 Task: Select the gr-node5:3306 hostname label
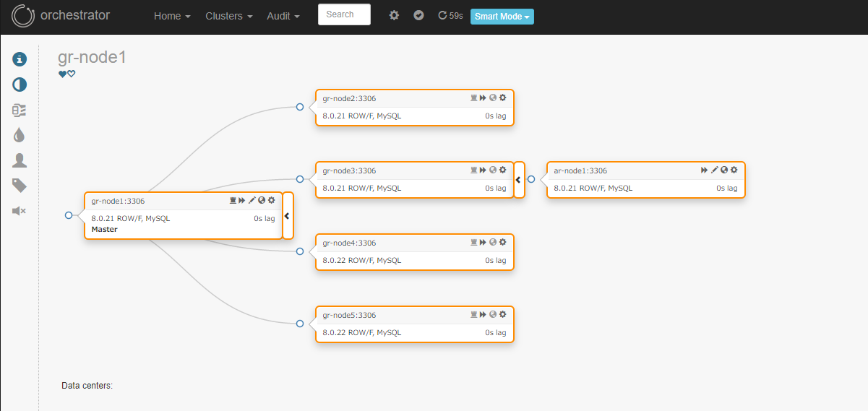(349, 316)
